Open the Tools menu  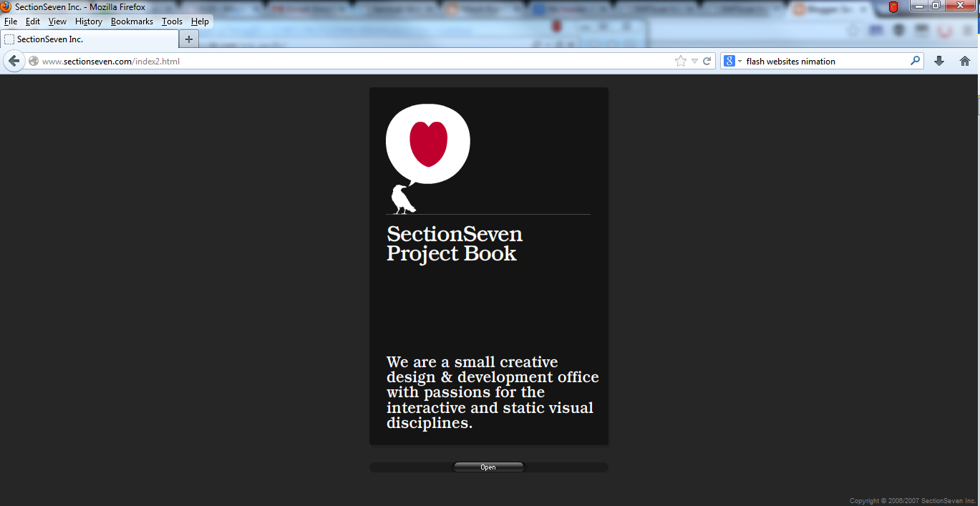tap(172, 21)
